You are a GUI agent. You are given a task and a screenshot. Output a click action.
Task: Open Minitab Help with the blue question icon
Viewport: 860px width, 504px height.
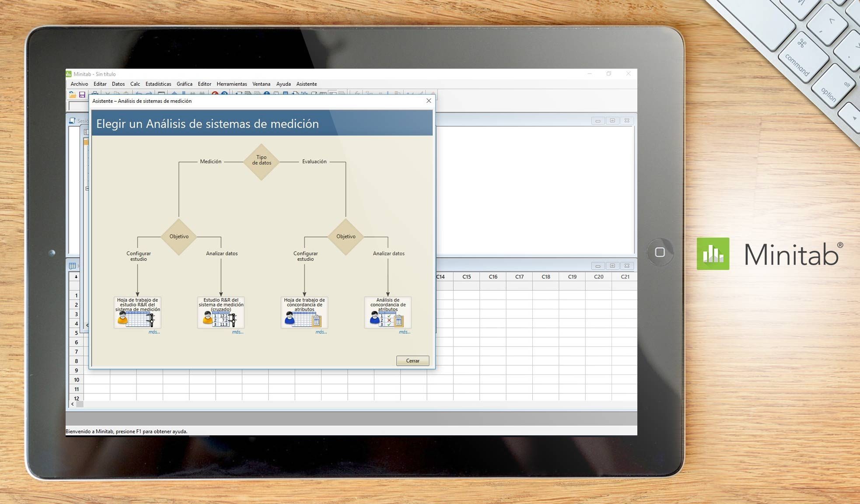224,94
